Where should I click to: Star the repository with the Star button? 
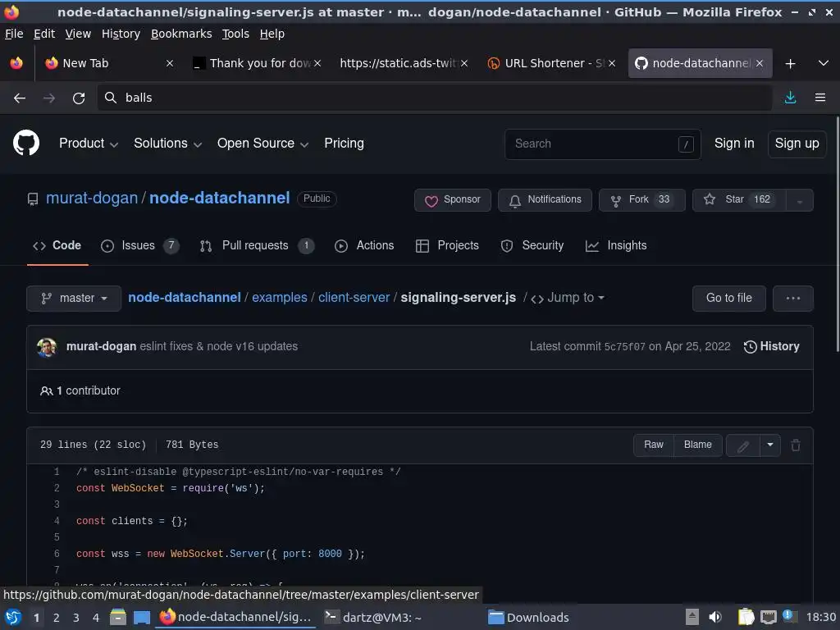tap(739, 200)
